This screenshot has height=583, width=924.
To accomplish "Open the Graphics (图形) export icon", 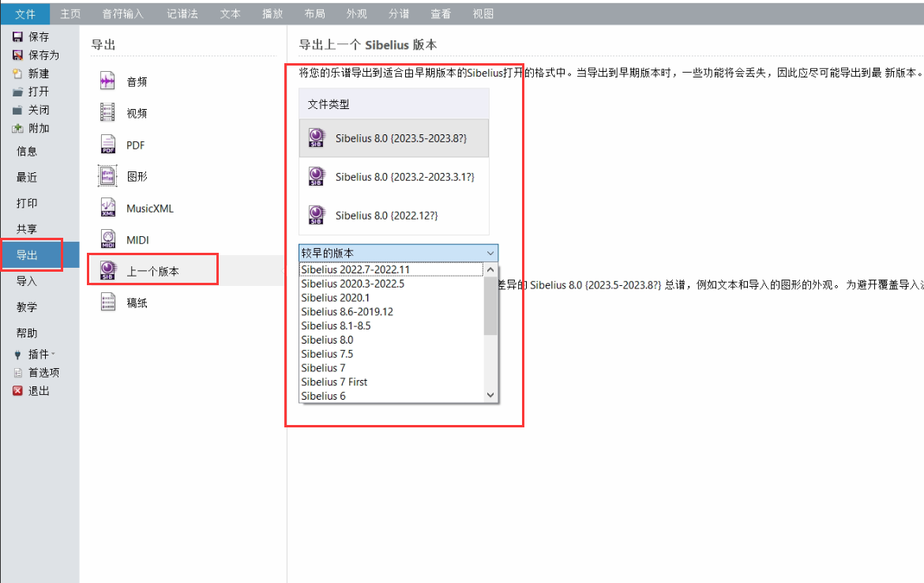I will click(x=107, y=176).
